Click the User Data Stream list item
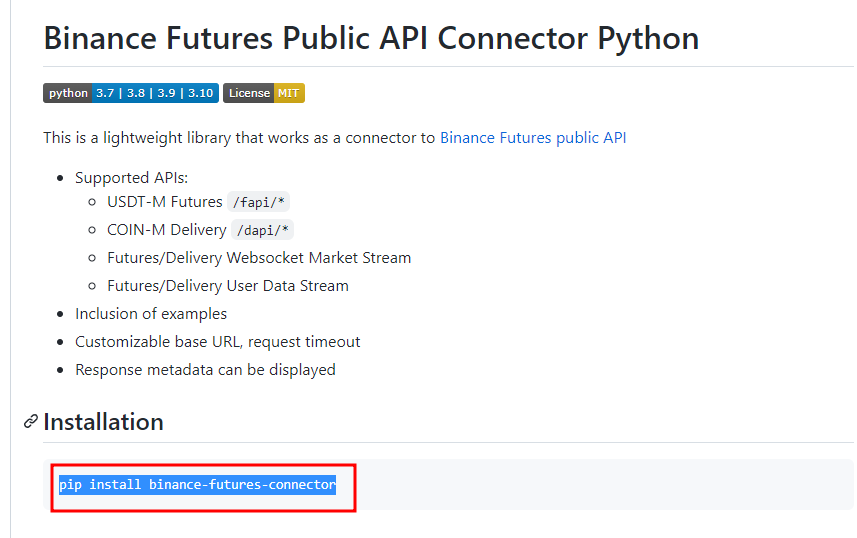Image resolution: width=857 pixels, height=538 pixels. pyautogui.click(x=228, y=286)
